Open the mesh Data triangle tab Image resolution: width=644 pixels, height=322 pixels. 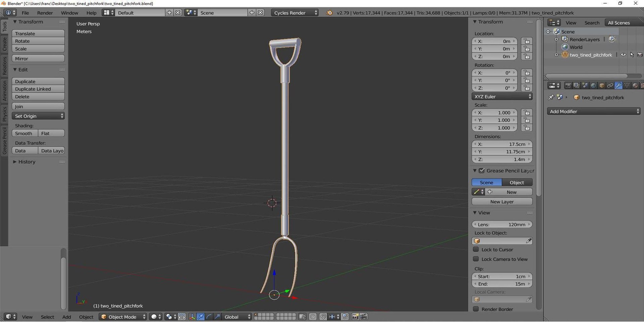[627, 86]
